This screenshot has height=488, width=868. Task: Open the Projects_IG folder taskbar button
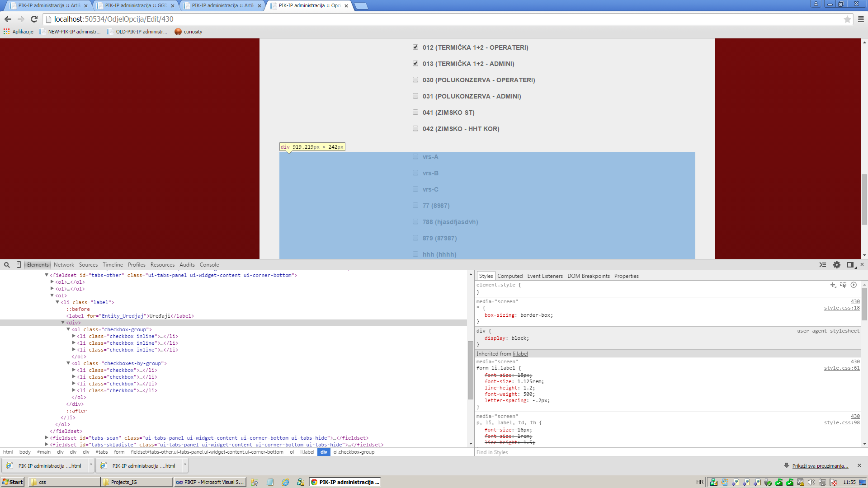137,482
